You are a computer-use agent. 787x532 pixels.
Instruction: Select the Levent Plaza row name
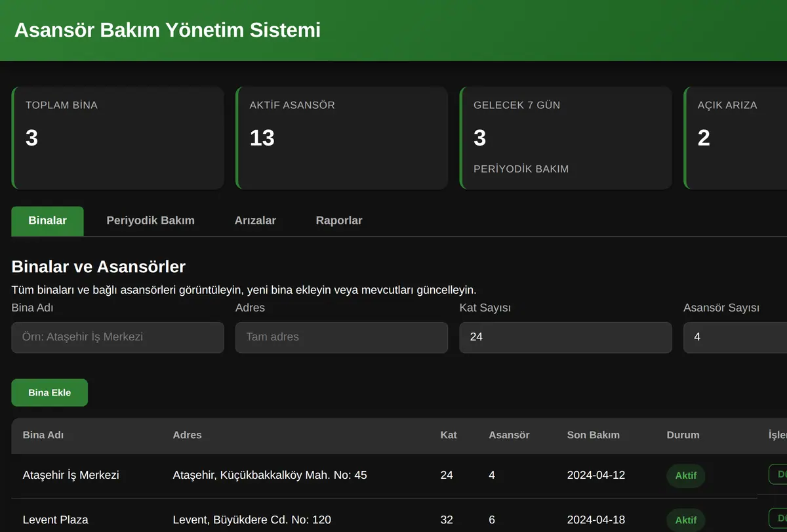56,520
